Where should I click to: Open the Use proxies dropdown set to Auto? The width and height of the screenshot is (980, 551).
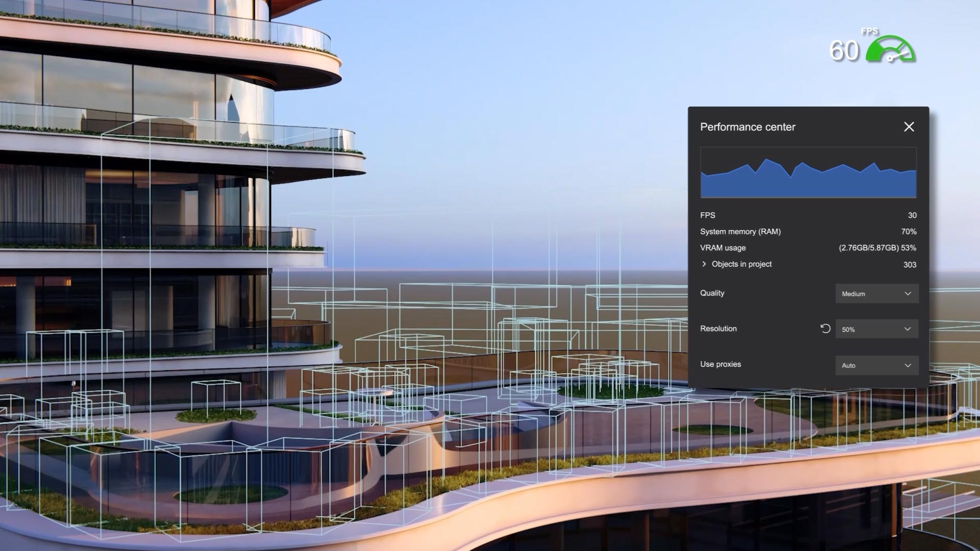[876, 365]
